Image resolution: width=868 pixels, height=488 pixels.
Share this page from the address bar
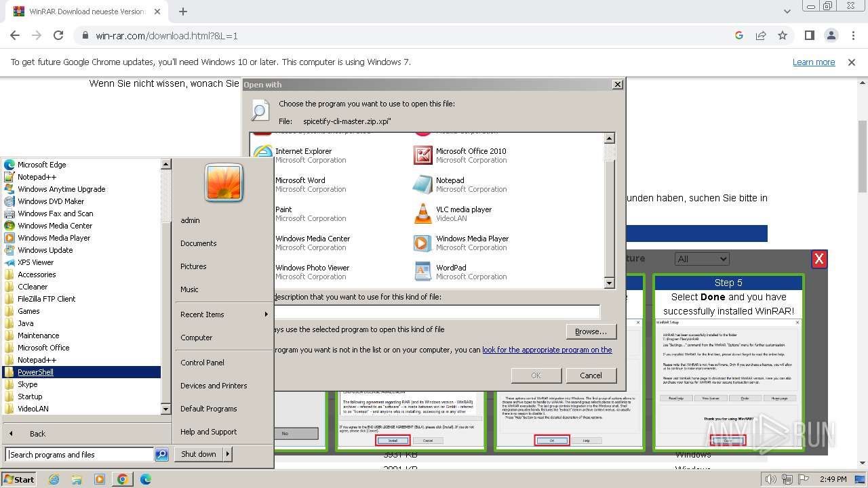tap(761, 35)
